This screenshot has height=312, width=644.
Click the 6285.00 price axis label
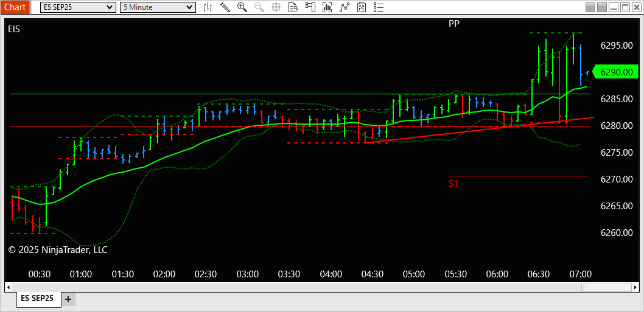click(617, 99)
